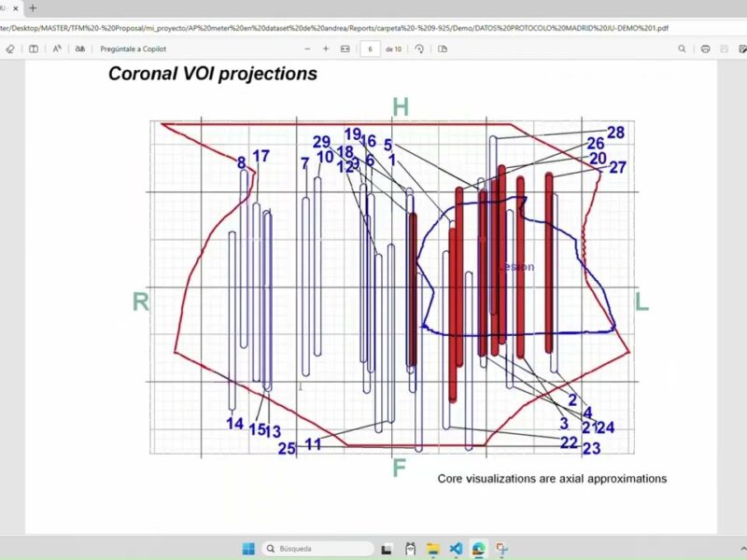Click the Búsqueda taskbar search box
This screenshot has height=560, width=747.
pos(317,549)
